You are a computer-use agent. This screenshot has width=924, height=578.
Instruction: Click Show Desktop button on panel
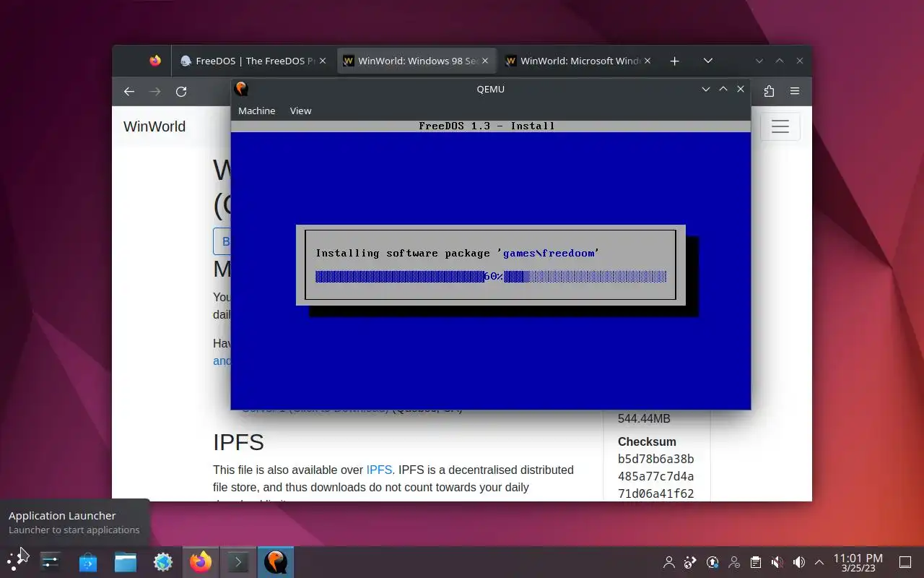pyautogui.click(x=905, y=562)
